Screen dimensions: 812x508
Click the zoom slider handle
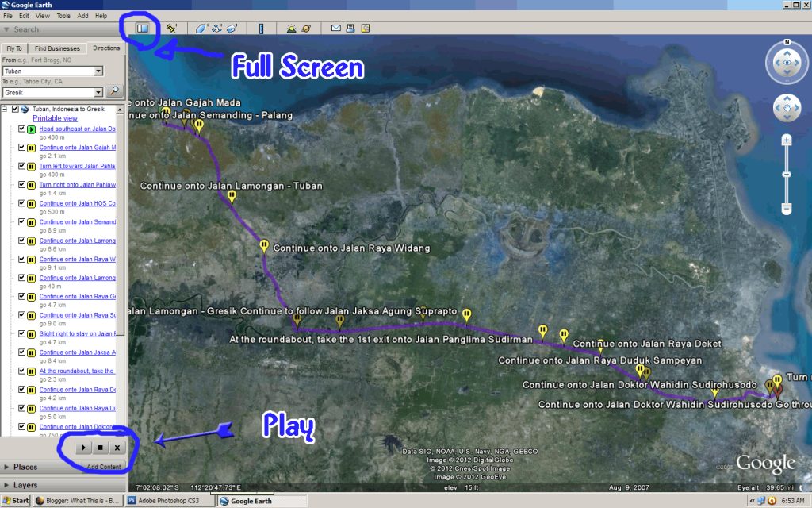click(786, 174)
